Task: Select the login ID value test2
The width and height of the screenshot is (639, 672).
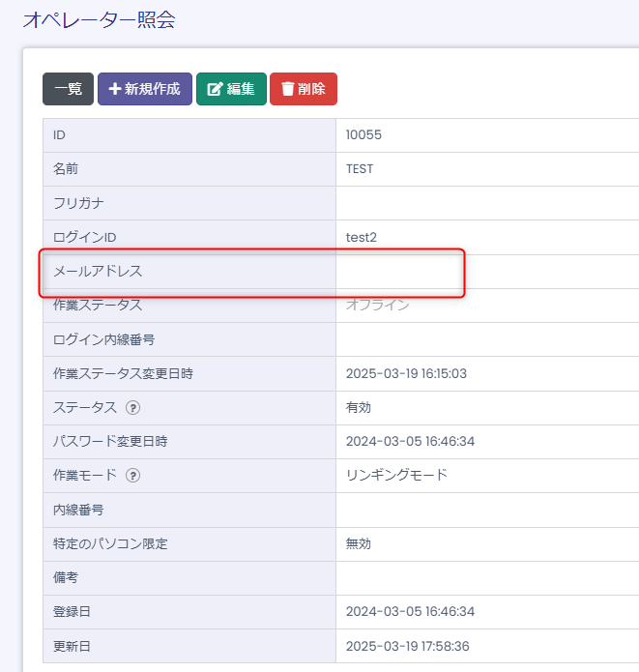Action: click(363, 237)
